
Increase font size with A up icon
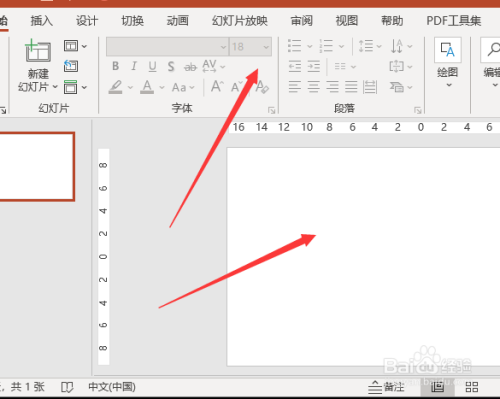pyautogui.click(x=217, y=86)
